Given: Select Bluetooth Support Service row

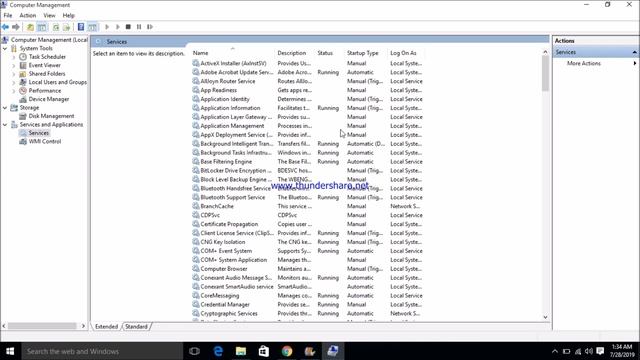Looking at the screenshot, I should (x=307, y=198).
